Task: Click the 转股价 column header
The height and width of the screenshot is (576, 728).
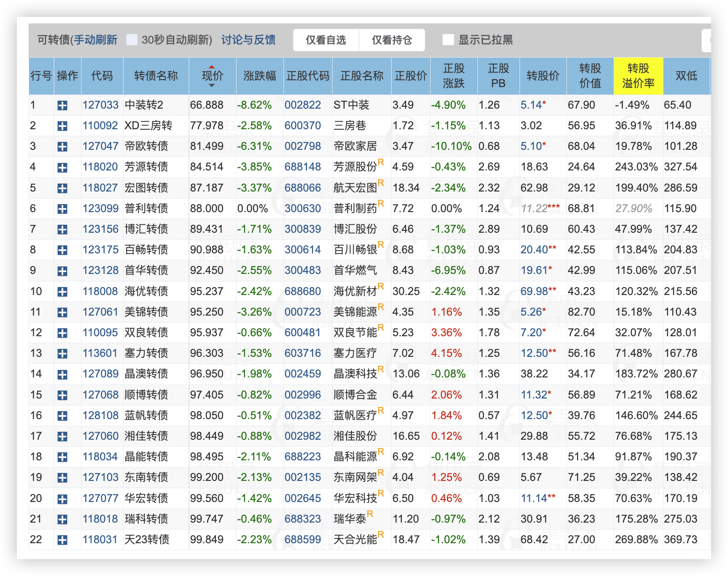Action: coord(543,76)
